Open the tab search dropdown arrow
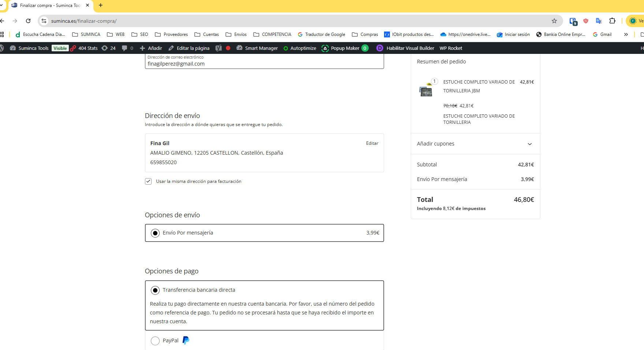This screenshot has height=350, width=644. point(2,5)
